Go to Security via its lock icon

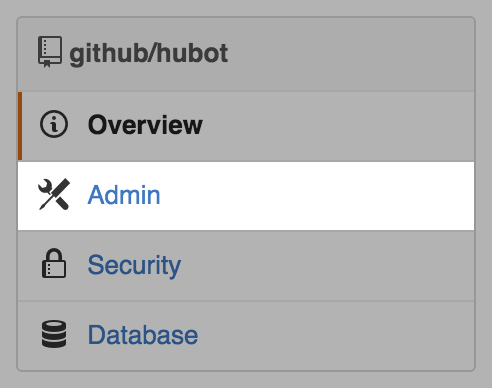[x=54, y=263]
